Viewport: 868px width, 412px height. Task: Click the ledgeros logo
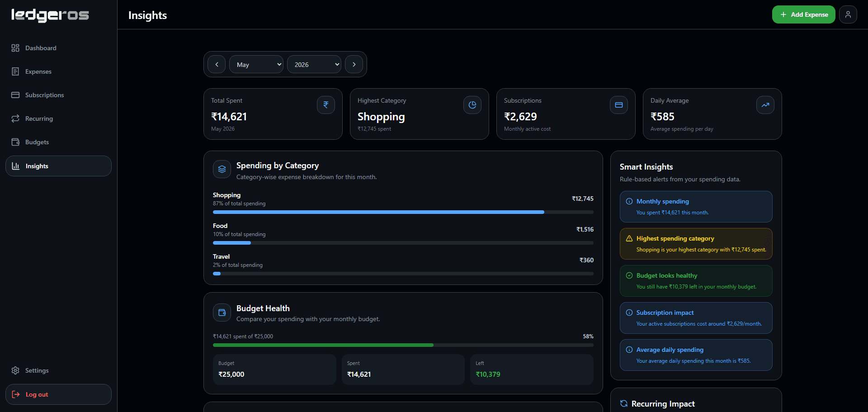coord(50,15)
